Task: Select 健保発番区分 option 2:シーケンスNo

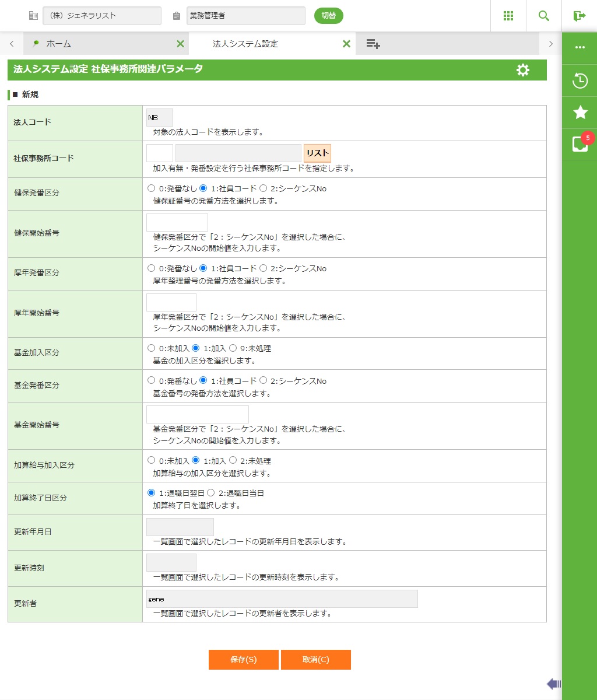Action: tap(264, 188)
